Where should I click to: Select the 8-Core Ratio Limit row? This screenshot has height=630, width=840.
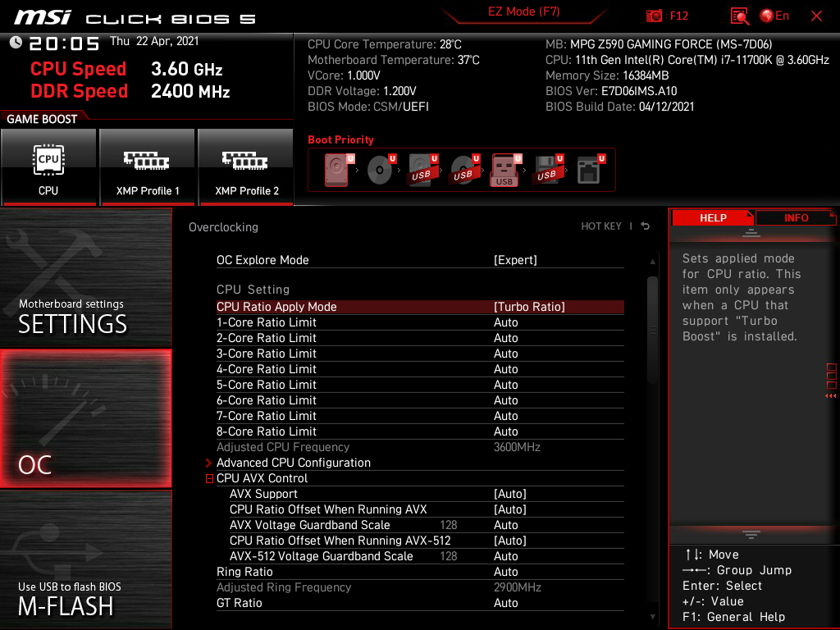(420, 431)
